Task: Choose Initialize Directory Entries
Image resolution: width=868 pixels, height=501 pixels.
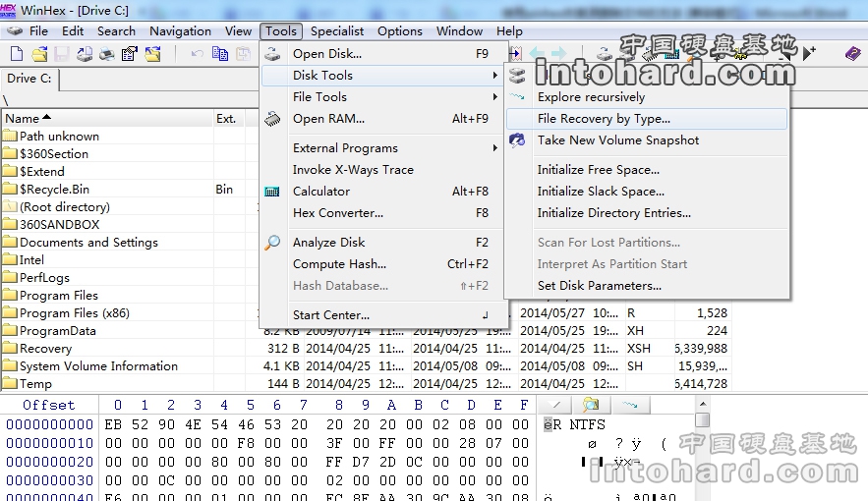Action: pyautogui.click(x=647, y=213)
